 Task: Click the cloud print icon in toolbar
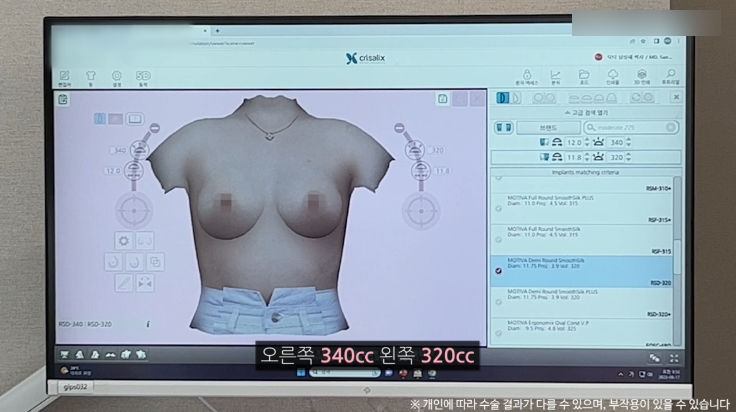pyautogui.click(x=613, y=77)
